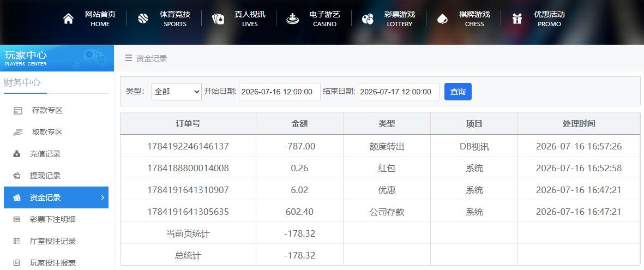Select 电子游艺 CASINO menu
The width and height of the screenshot is (644, 270).
(x=324, y=19)
